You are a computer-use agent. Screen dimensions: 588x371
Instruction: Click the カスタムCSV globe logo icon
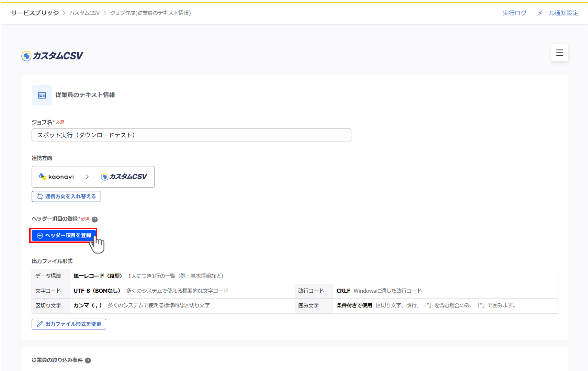(x=26, y=55)
